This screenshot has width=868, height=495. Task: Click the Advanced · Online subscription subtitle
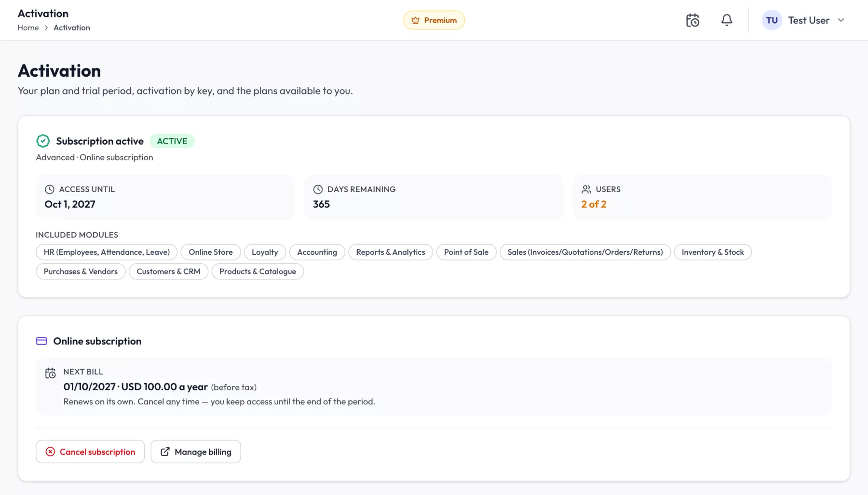tap(95, 157)
